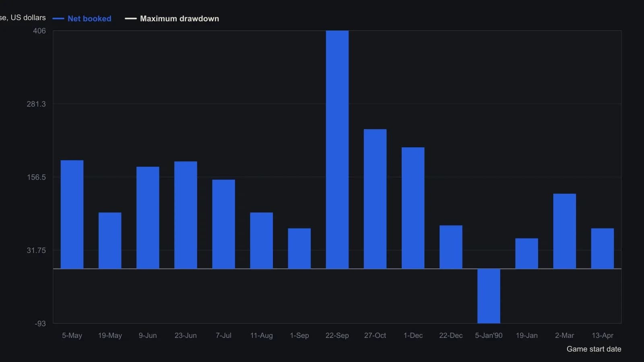Select the 9-Jun bar
Screen dimensions: 644x362
click(148, 218)
